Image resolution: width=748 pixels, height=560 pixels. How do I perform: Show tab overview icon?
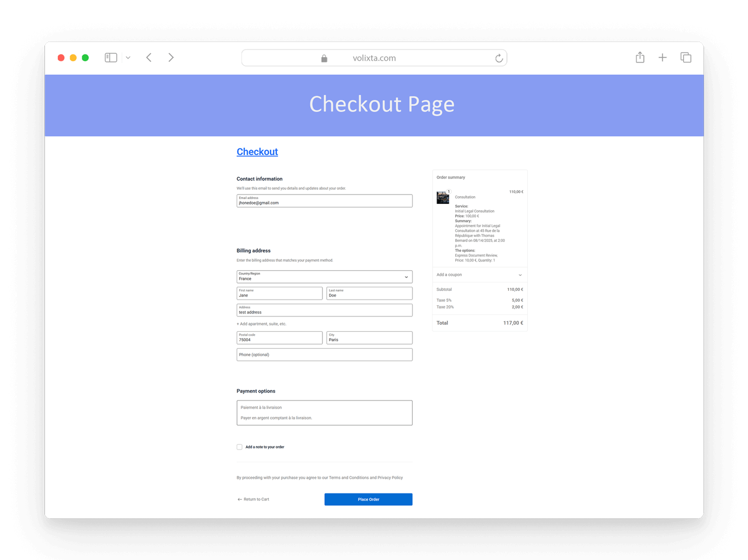686,57
